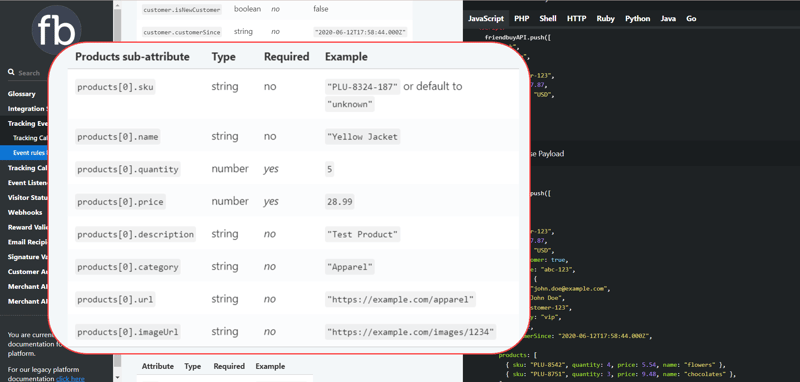The height and width of the screenshot is (382, 800).
Task: Click the products[0].sku attribute cell
Action: [x=115, y=87]
